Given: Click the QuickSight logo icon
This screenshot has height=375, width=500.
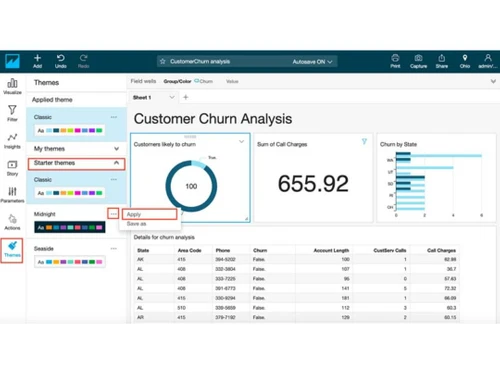Looking at the screenshot, I should pyautogui.click(x=12, y=62).
